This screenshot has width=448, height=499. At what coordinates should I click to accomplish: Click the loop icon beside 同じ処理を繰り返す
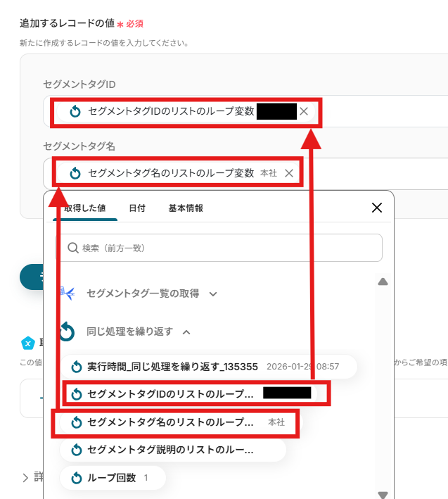(x=67, y=331)
